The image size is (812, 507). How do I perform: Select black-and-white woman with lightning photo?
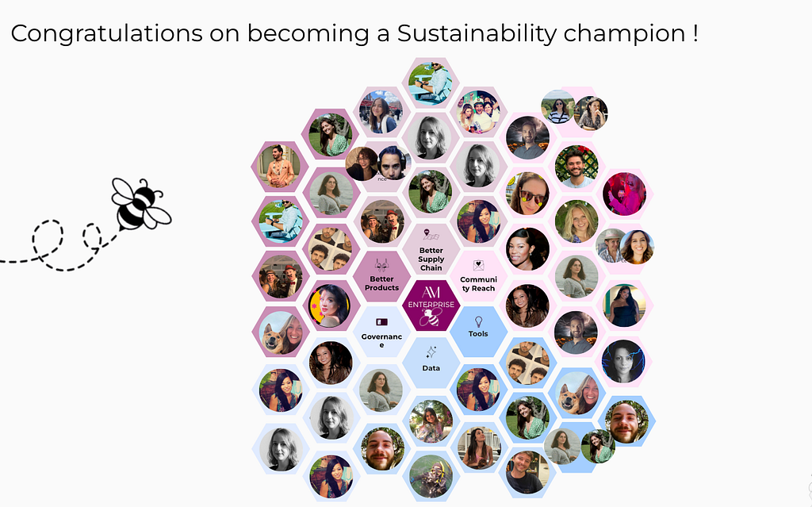tap(623, 361)
